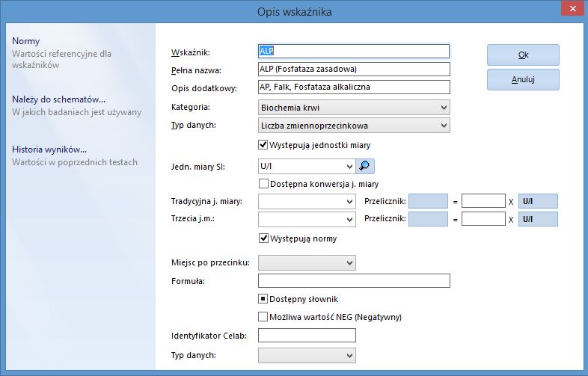
Task: Expand the Typ danych Liczba zmiennoprzecinkowa dropdown
Action: [354, 126]
